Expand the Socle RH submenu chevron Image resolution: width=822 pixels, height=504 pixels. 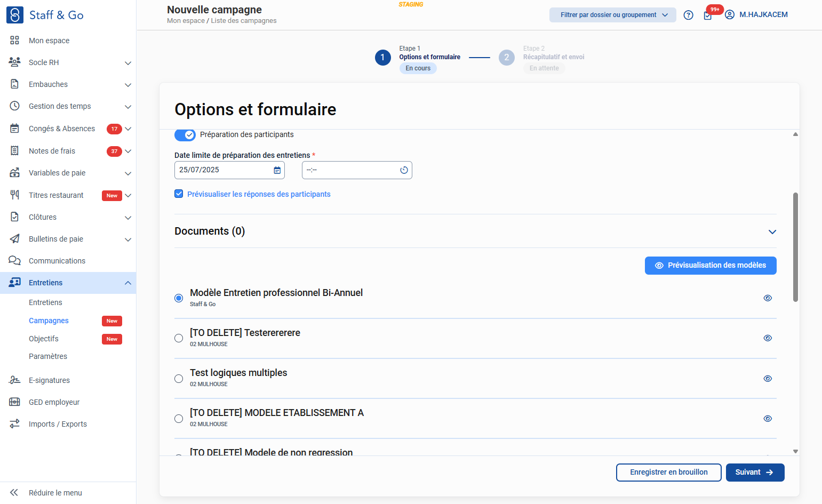[x=128, y=63]
